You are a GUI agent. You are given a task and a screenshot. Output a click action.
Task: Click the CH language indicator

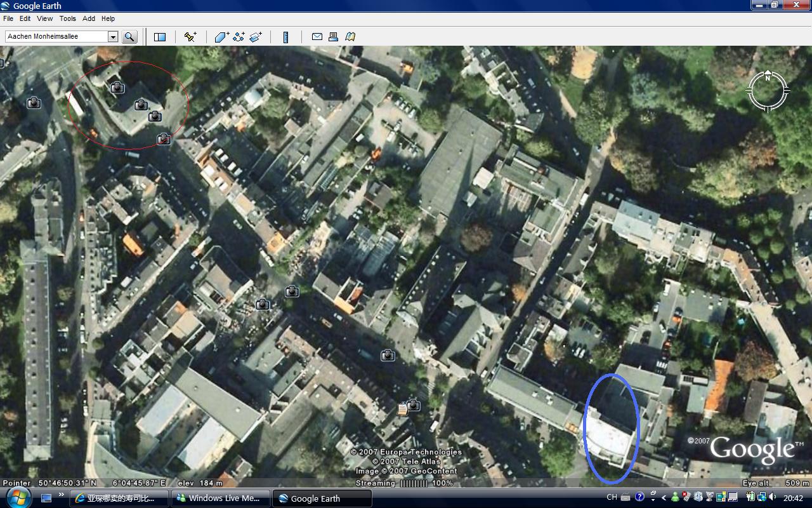pos(612,497)
